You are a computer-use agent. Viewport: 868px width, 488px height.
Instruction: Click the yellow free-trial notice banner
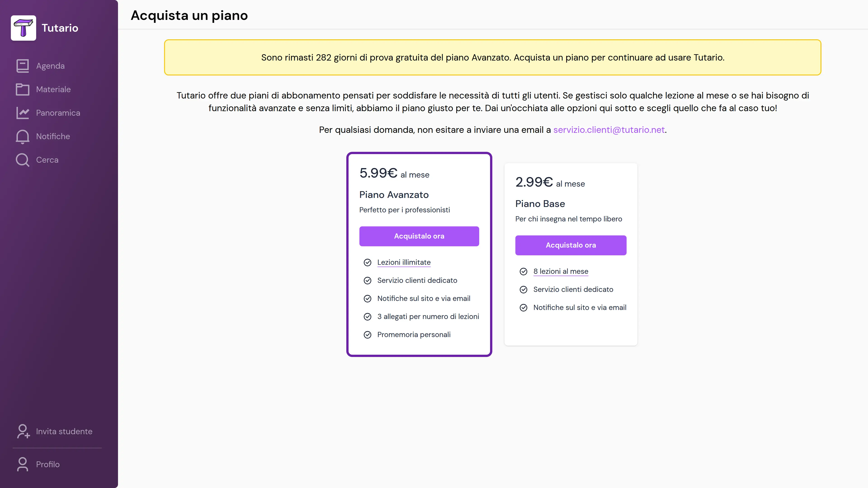pyautogui.click(x=492, y=58)
